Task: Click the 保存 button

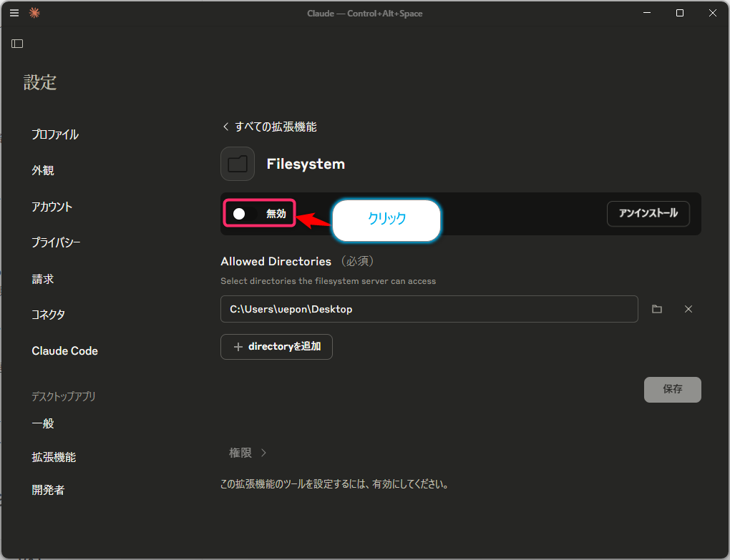Action: click(672, 389)
